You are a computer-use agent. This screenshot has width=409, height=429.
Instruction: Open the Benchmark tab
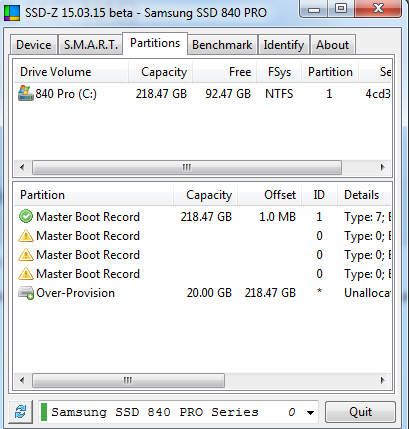point(222,45)
